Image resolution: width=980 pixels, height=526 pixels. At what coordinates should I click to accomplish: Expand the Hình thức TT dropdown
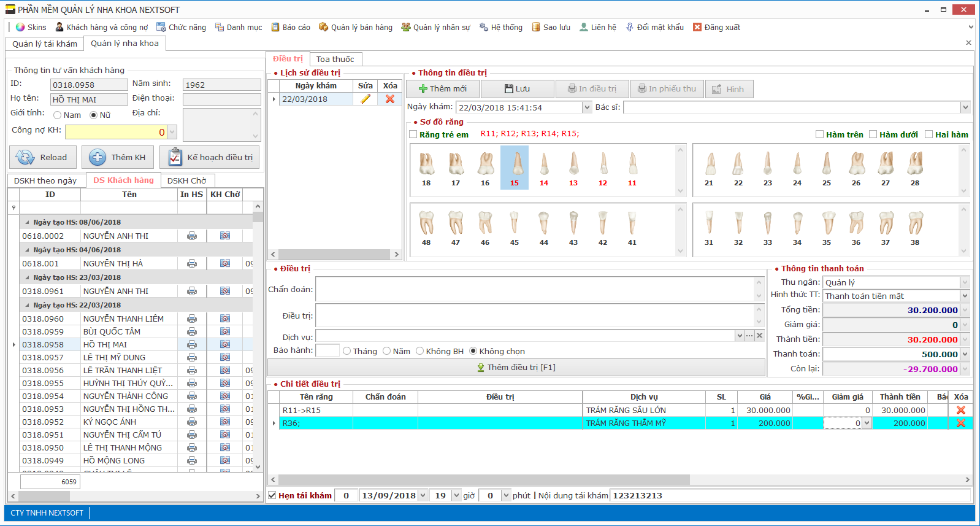(x=965, y=296)
